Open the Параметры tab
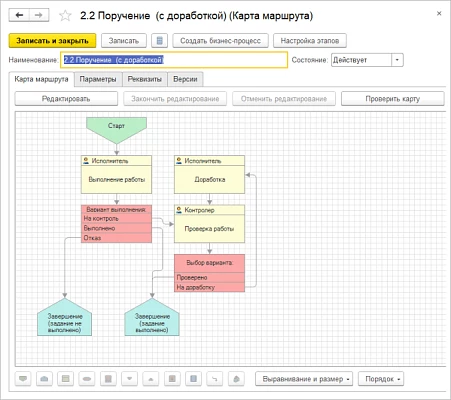The height and width of the screenshot is (400, 451). (98, 79)
